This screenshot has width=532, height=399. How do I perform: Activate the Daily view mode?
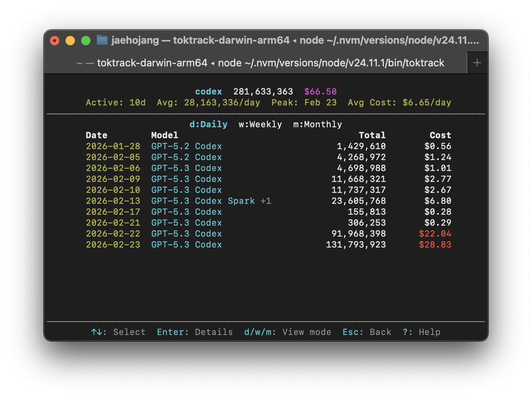tap(208, 124)
